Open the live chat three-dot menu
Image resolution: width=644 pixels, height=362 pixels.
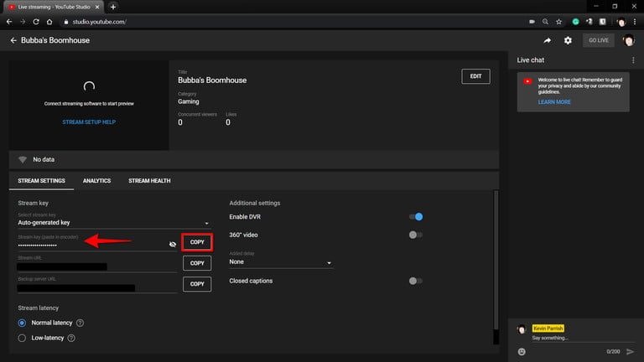click(x=633, y=60)
